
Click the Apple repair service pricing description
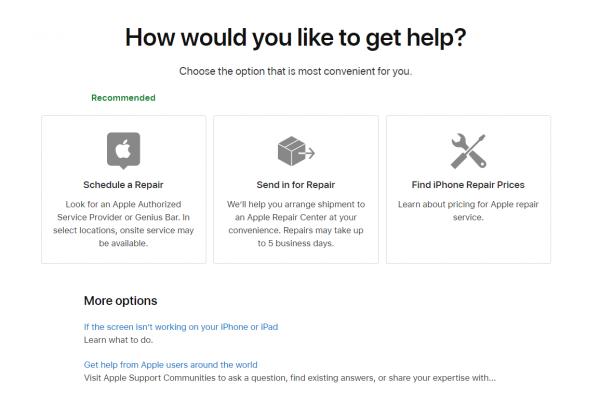tap(468, 211)
